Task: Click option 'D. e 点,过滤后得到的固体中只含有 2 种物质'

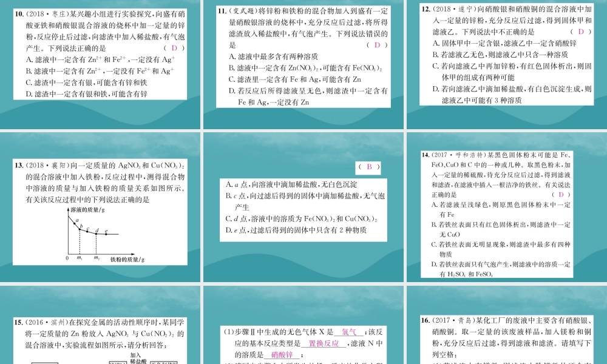Action: 296,230
